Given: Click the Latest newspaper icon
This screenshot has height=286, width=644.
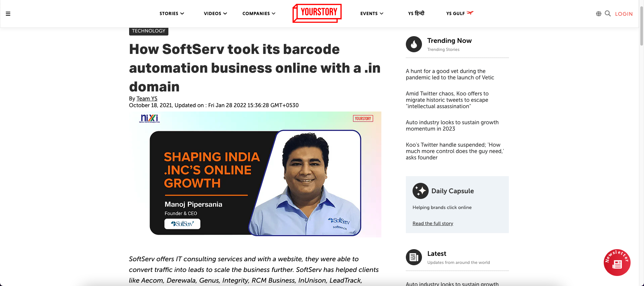Looking at the screenshot, I should click(414, 257).
